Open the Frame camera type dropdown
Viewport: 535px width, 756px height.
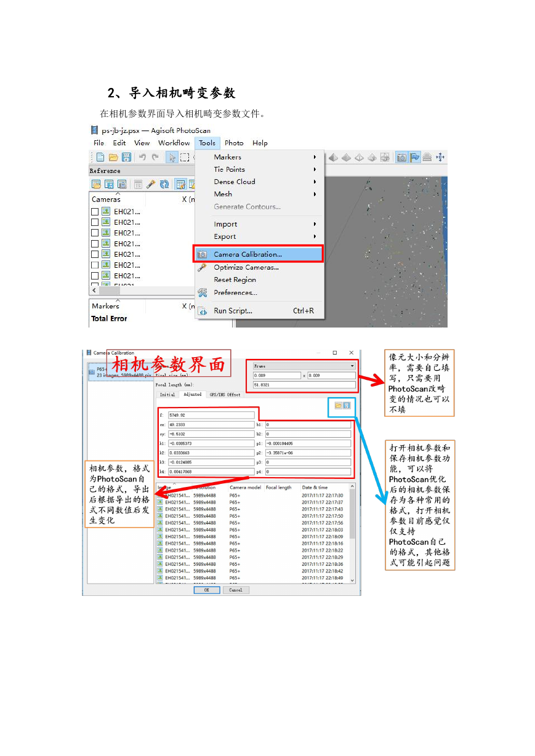pos(304,366)
